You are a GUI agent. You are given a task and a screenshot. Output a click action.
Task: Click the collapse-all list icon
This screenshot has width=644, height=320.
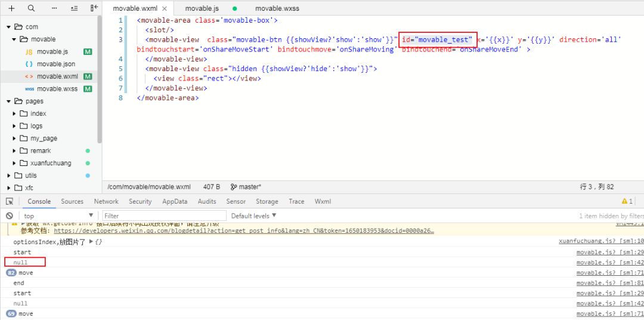75,8
